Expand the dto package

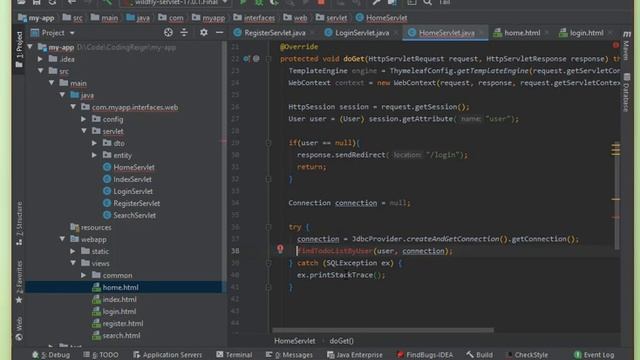(94, 143)
